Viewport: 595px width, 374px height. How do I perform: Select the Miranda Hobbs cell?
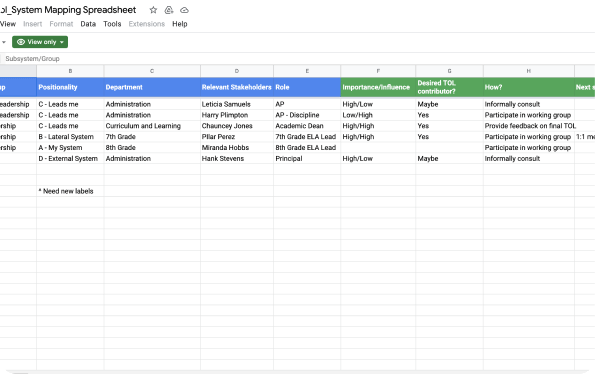(237, 148)
